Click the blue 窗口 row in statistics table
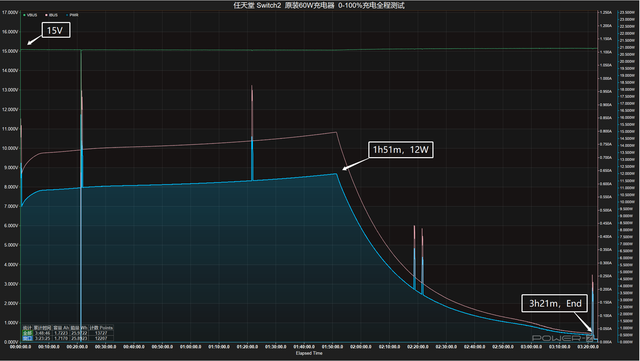The image size is (640, 361). pyautogui.click(x=67, y=338)
